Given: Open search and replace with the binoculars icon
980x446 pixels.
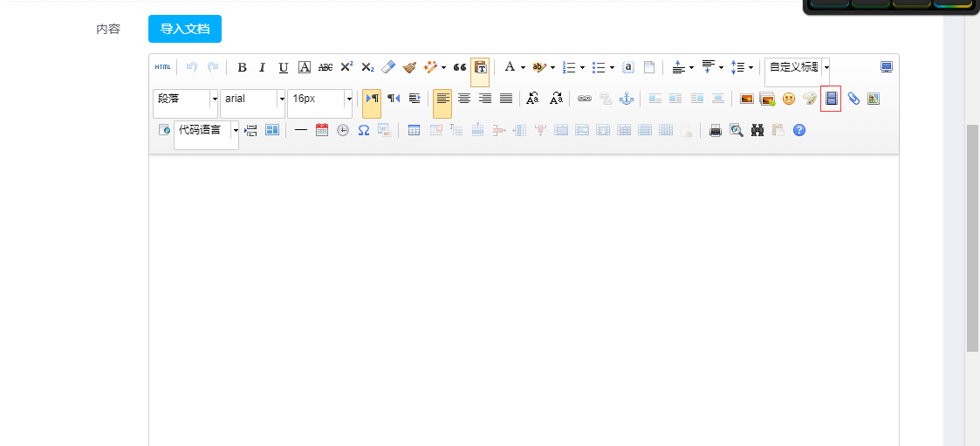Looking at the screenshot, I should coord(757,130).
